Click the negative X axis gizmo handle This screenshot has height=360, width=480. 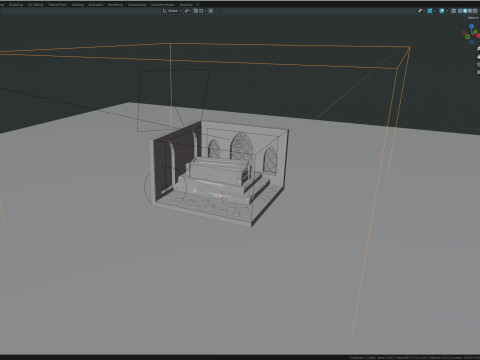click(464, 33)
